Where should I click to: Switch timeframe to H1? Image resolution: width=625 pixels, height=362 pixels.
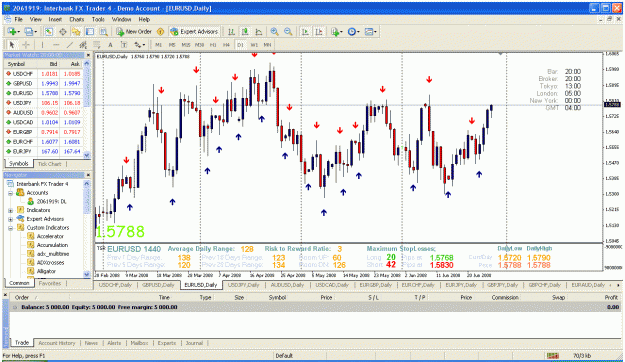click(213, 45)
